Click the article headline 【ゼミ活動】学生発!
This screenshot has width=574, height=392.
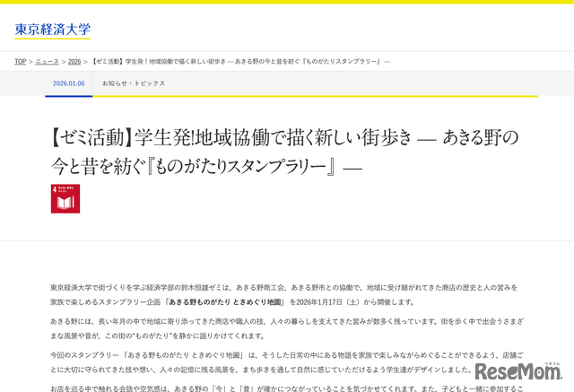284,152
